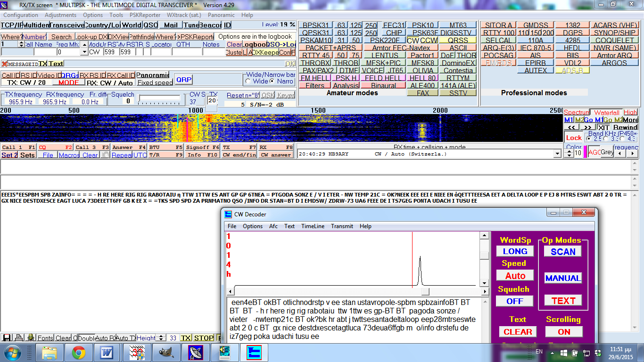Toggle Scrolling ON button in CW Decoder
The image size is (644, 362).
pyautogui.click(x=563, y=331)
